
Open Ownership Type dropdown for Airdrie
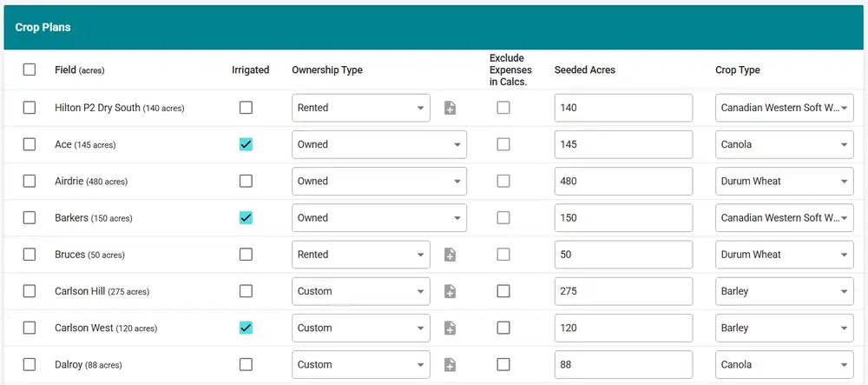click(x=379, y=181)
